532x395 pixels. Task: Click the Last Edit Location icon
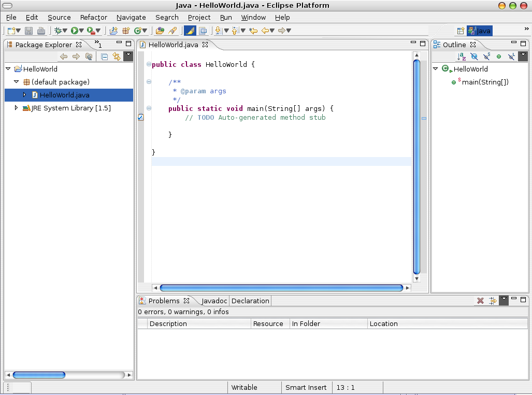pyautogui.click(x=253, y=31)
